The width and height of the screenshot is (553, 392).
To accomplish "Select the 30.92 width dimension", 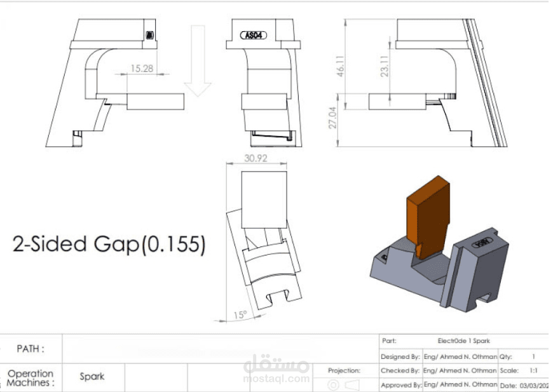I will point(256,158).
